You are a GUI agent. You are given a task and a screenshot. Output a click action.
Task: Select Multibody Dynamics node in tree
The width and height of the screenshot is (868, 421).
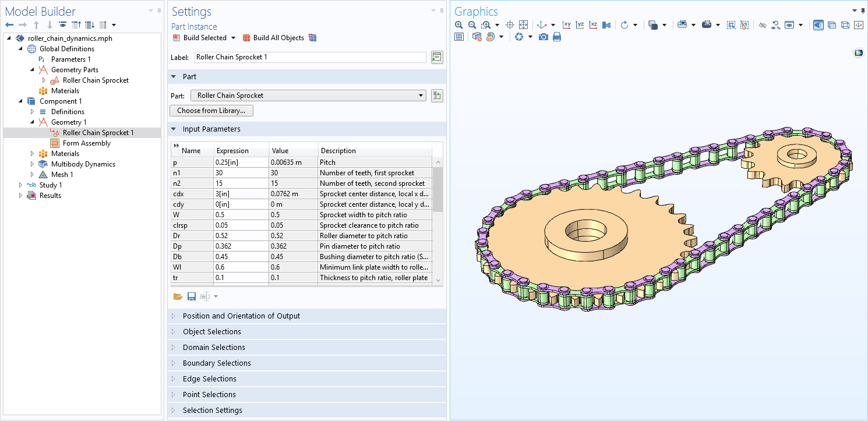(x=83, y=164)
